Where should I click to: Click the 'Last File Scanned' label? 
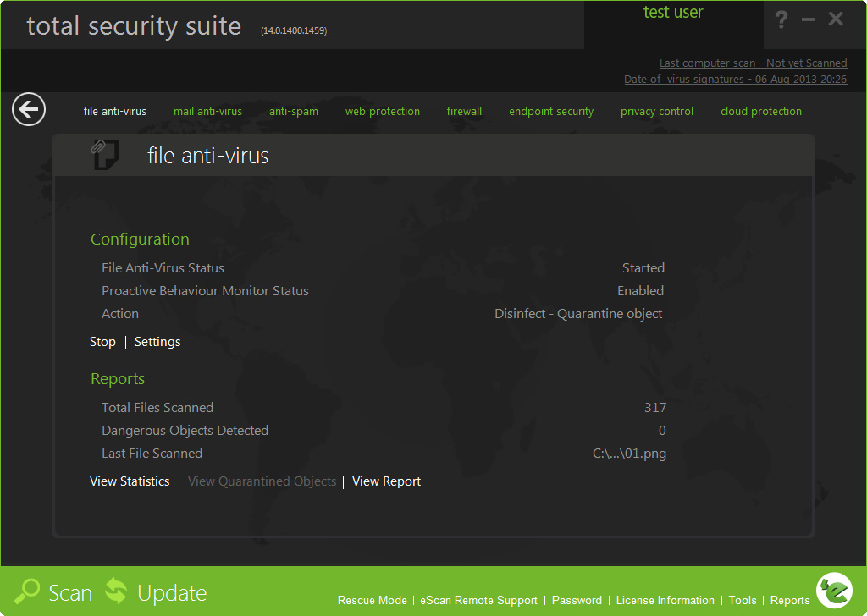(x=152, y=454)
